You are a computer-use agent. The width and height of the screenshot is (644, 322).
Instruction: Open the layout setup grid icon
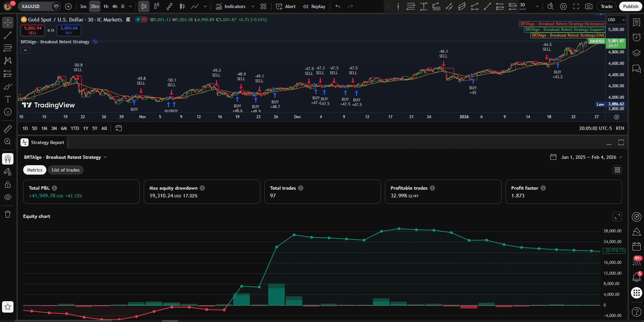click(263, 6)
